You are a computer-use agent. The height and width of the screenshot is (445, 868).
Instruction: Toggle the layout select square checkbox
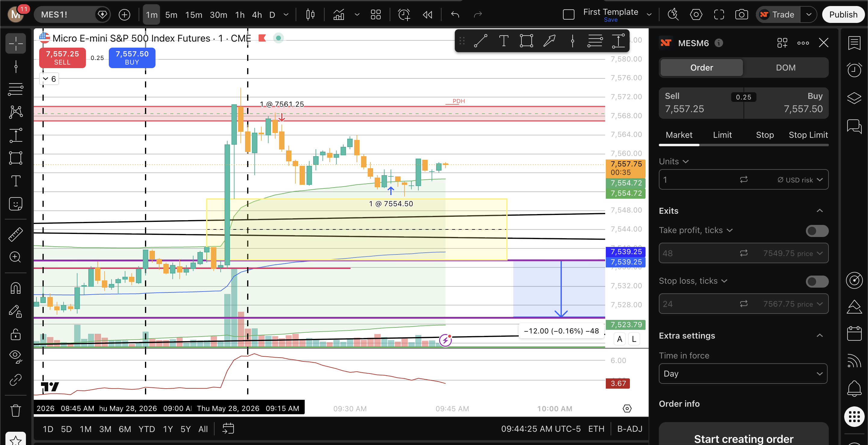568,14
